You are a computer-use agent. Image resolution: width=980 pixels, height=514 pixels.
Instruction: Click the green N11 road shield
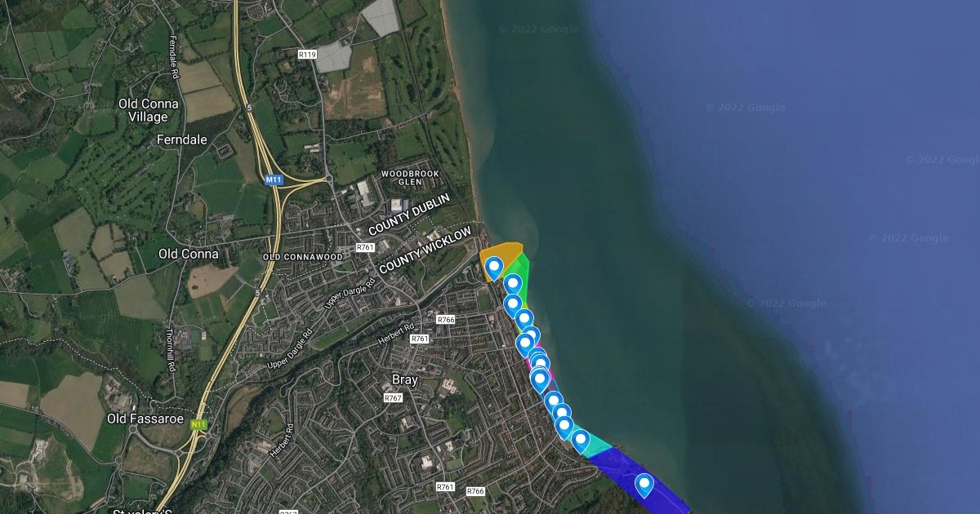(x=198, y=425)
